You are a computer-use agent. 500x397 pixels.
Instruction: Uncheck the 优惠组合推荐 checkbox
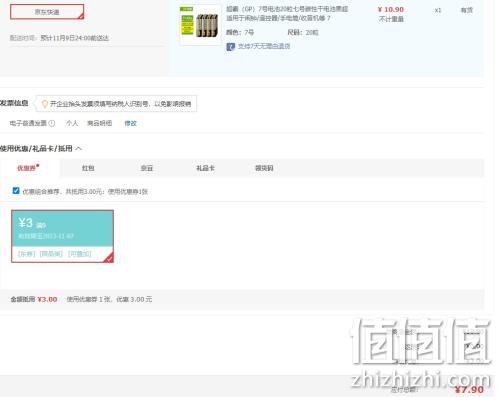[x=16, y=191]
